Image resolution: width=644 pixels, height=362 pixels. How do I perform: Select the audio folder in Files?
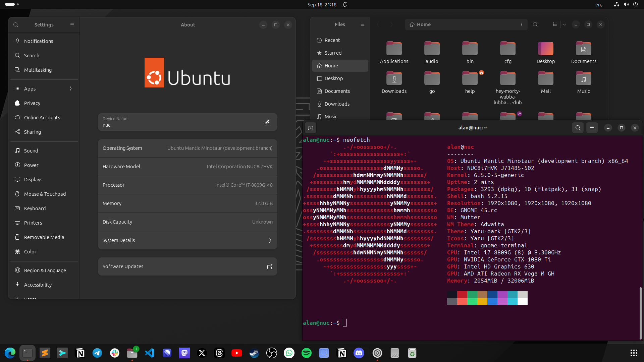[432, 52]
